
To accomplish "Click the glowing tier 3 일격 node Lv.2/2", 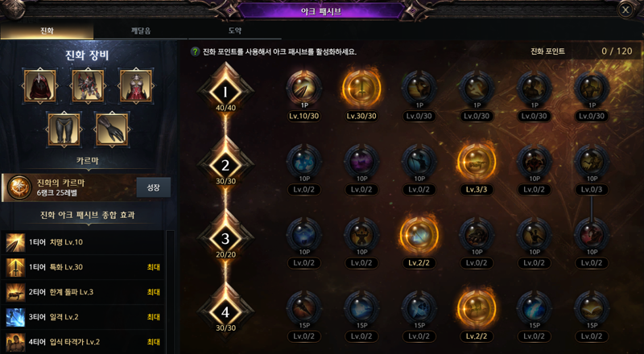I will [x=419, y=235].
